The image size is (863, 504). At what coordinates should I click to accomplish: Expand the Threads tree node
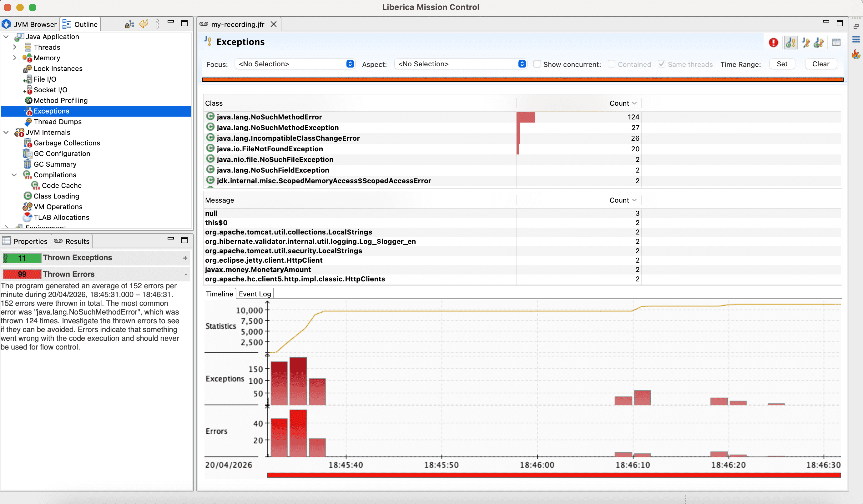(14, 47)
